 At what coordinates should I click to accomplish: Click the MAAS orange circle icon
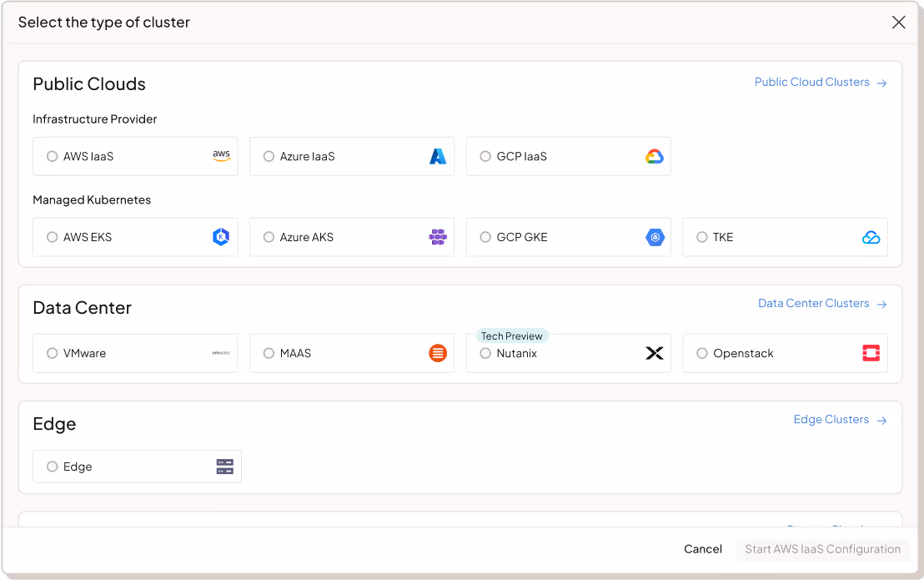coord(438,353)
